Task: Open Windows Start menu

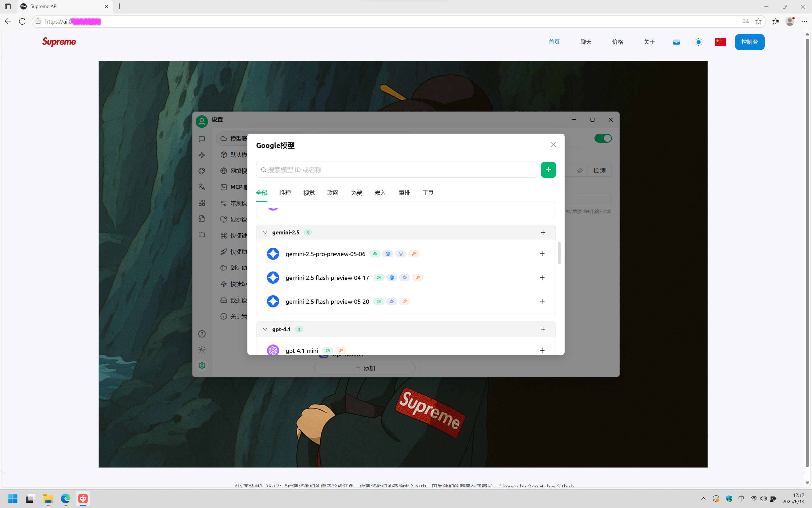Action: (x=13, y=498)
